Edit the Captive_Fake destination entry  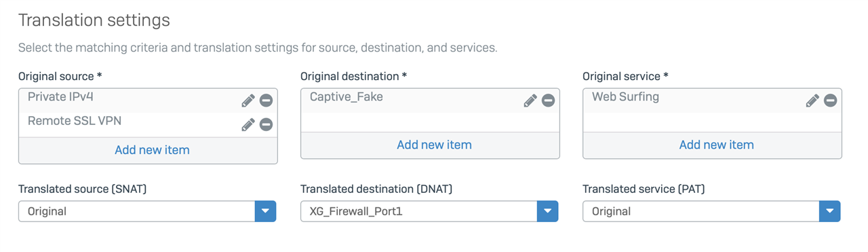[530, 101]
